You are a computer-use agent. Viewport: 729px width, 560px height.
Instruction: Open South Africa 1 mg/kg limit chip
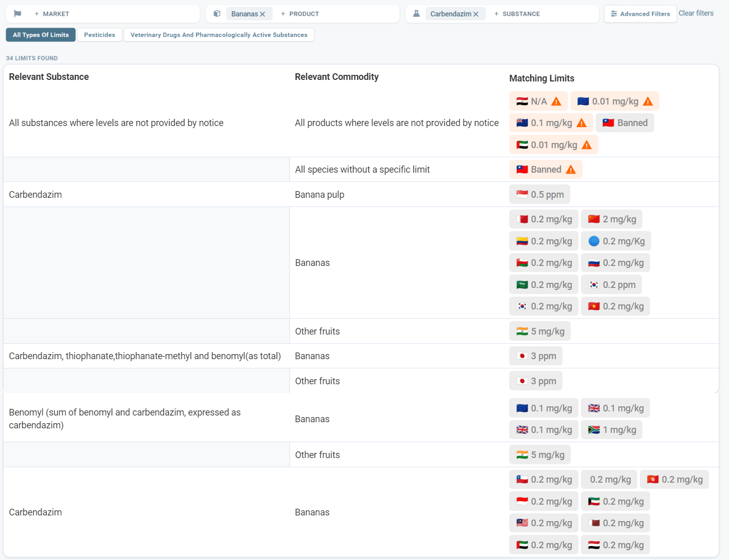pyautogui.click(x=612, y=430)
